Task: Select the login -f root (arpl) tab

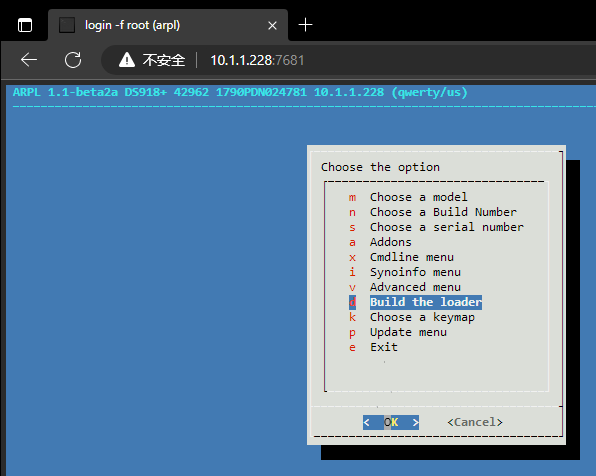Action: [168, 25]
